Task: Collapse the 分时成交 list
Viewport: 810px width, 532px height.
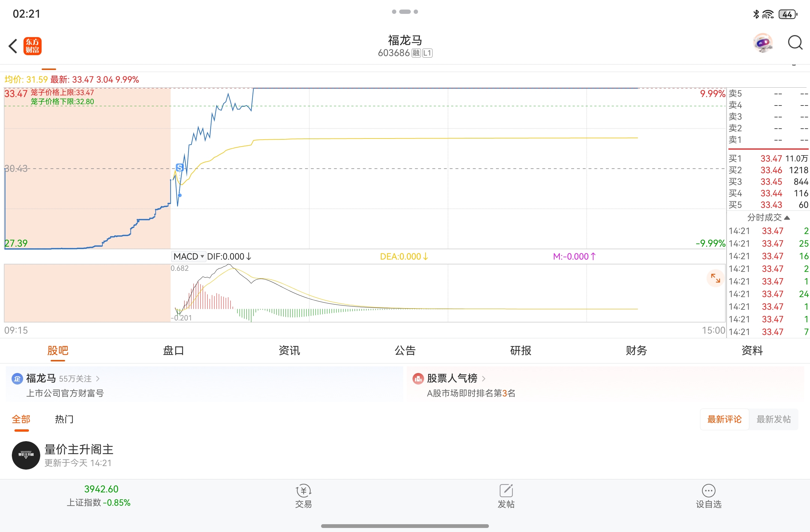Action: coord(768,217)
